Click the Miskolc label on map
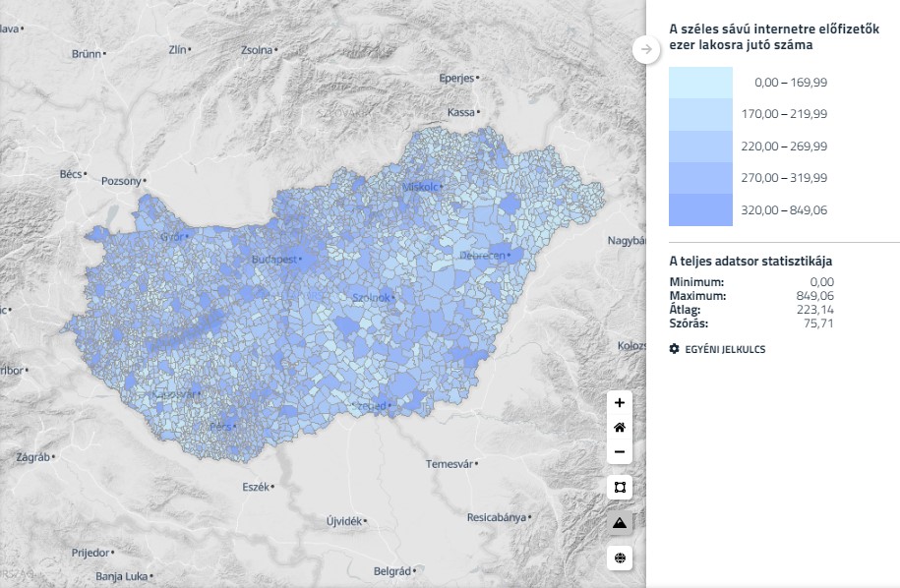Viewport: 900px width, 588px height. pyautogui.click(x=421, y=187)
